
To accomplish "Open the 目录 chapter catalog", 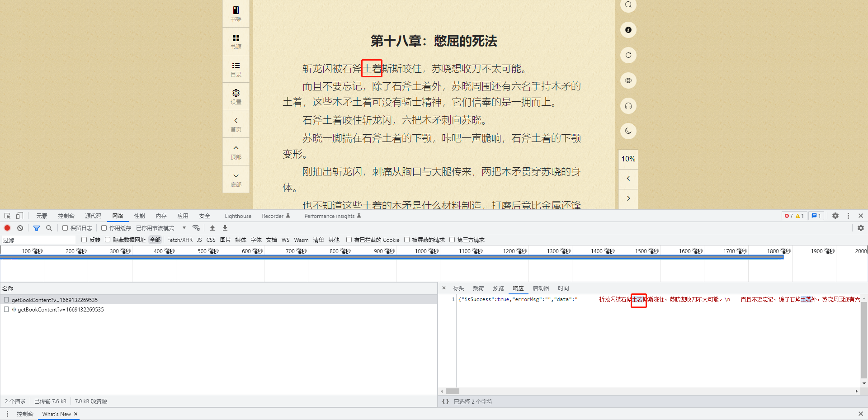I will 236,69.
